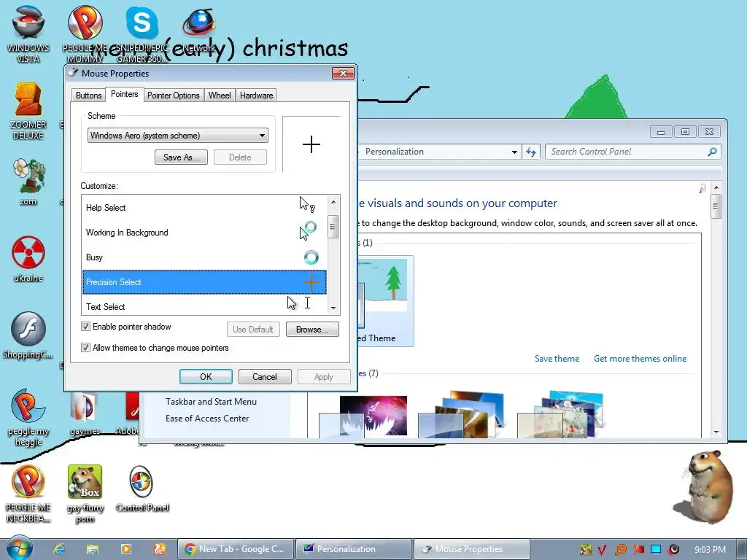Switch to the Pointer Options tab
This screenshot has width=747, height=560.
tap(174, 96)
